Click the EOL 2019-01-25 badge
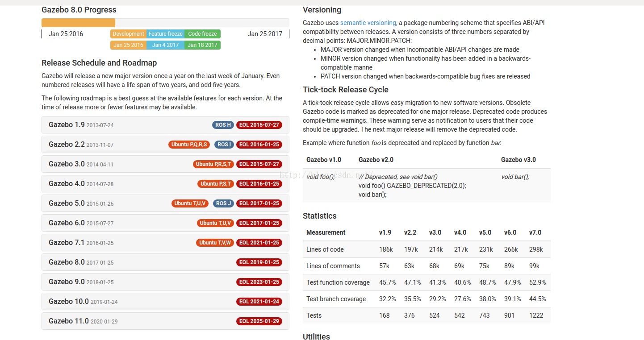Image resolution: width=644 pixels, height=340 pixels. tap(259, 262)
